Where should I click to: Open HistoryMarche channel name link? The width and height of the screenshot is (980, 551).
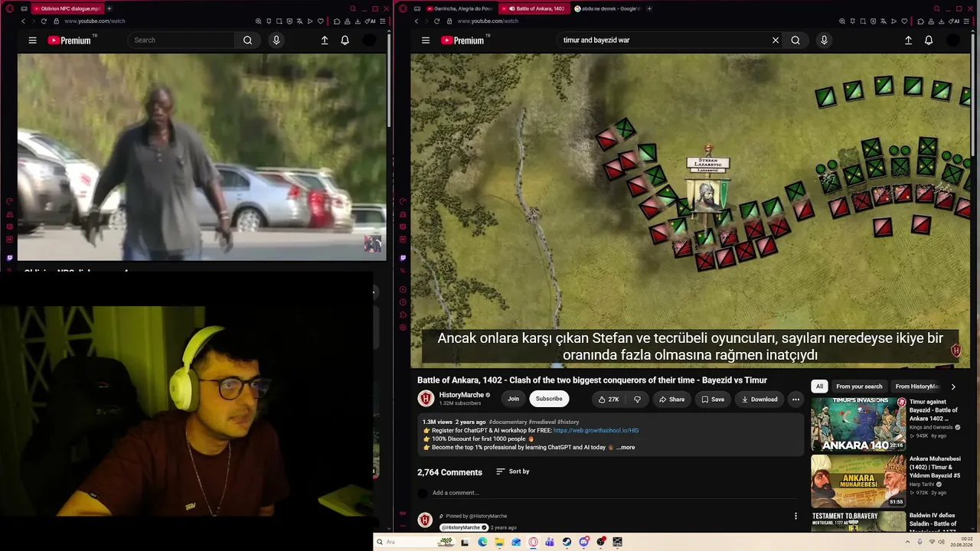(461, 395)
